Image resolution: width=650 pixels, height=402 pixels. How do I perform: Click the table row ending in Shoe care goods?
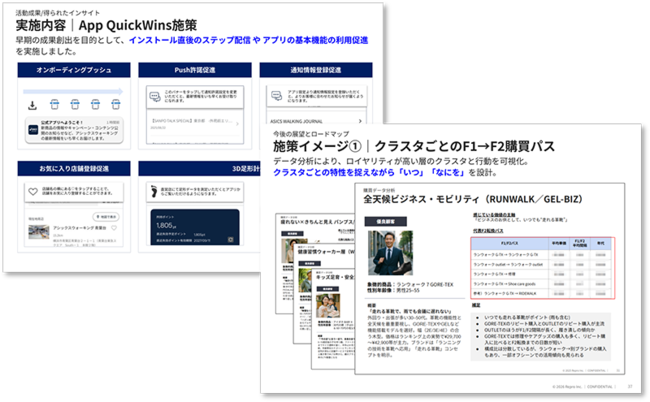(542, 284)
